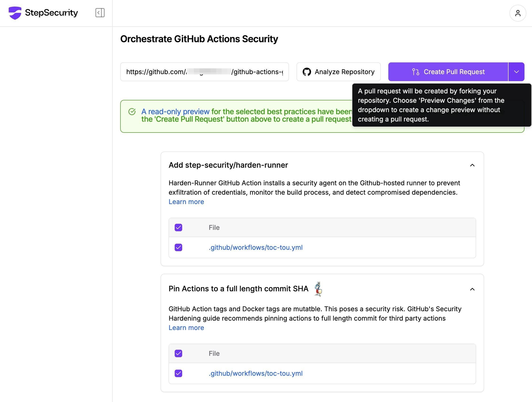532x402 pixels.
Task: Open the Create Pull Request dropdown arrow
Action: pos(516,72)
